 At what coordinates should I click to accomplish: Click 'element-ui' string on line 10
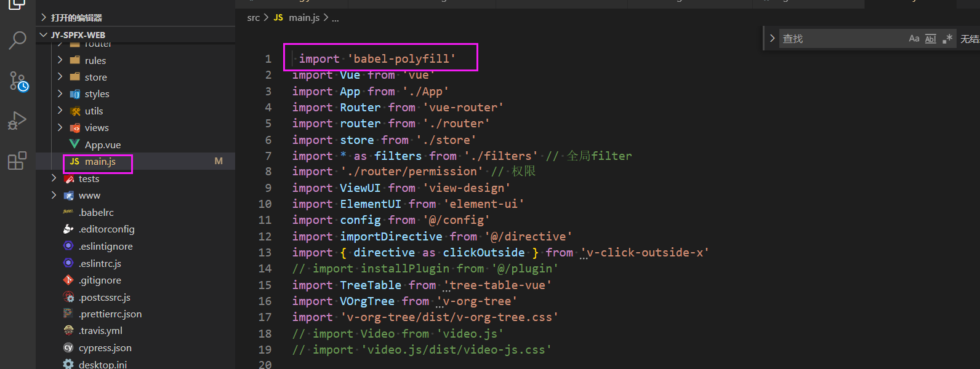click(x=484, y=204)
